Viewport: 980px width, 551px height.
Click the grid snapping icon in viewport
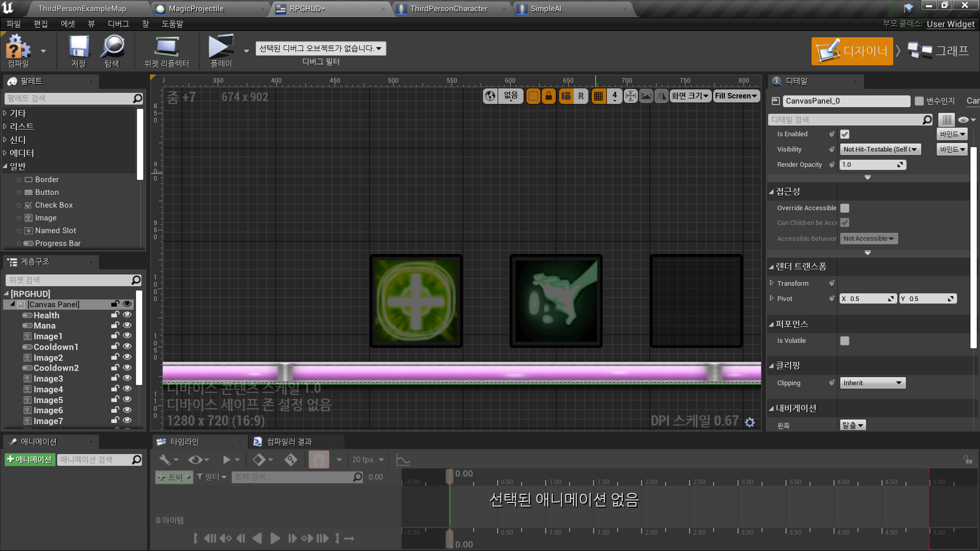[598, 96]
